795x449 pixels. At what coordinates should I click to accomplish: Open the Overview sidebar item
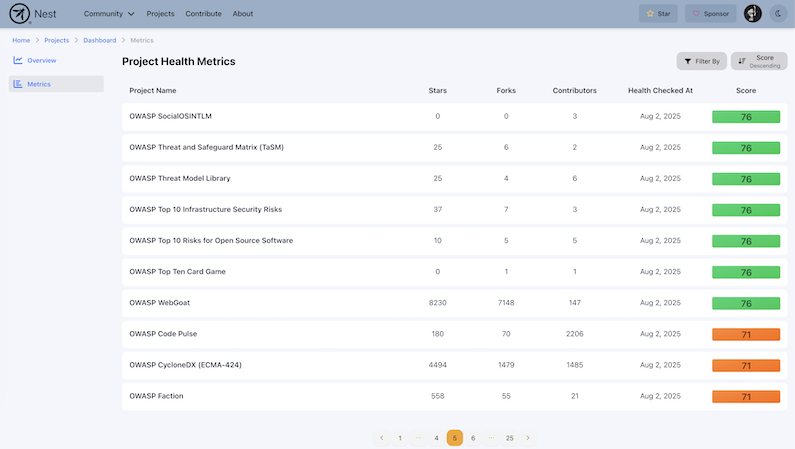(41, 61)
